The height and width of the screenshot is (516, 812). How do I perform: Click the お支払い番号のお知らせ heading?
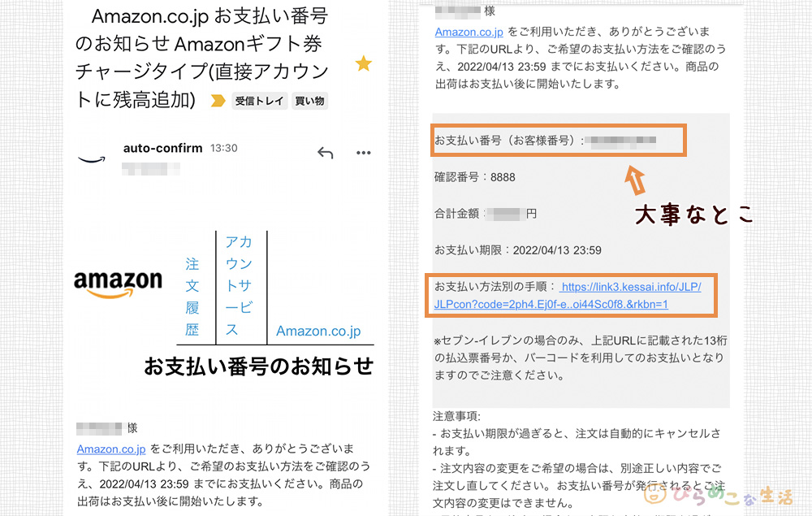[x=258, y=366]
